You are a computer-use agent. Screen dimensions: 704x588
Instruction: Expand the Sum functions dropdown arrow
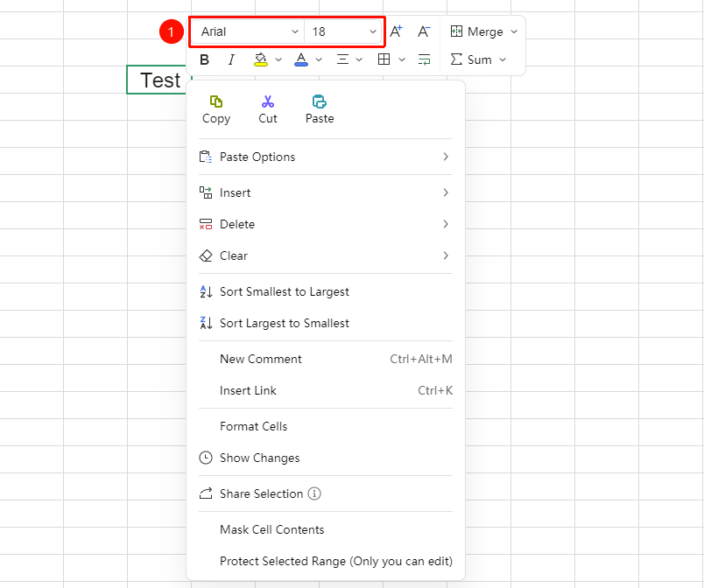tap(503, 59)
